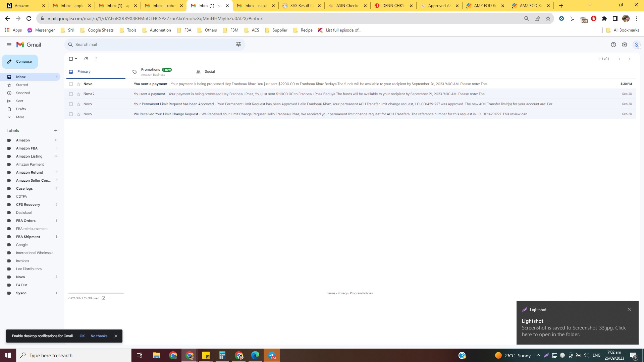Click No thanks on notification prompt
The width and height of the screenshot is (644, 362).
point(99,336)
